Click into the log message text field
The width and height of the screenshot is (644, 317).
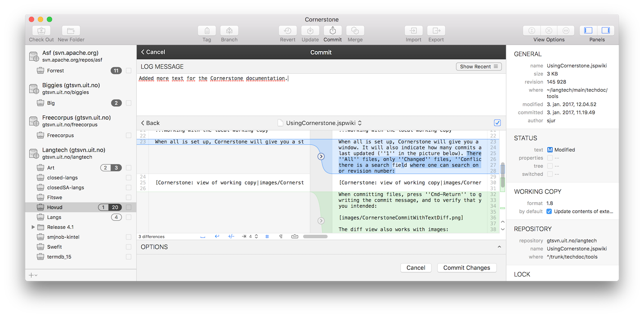[x=321, y=94]
